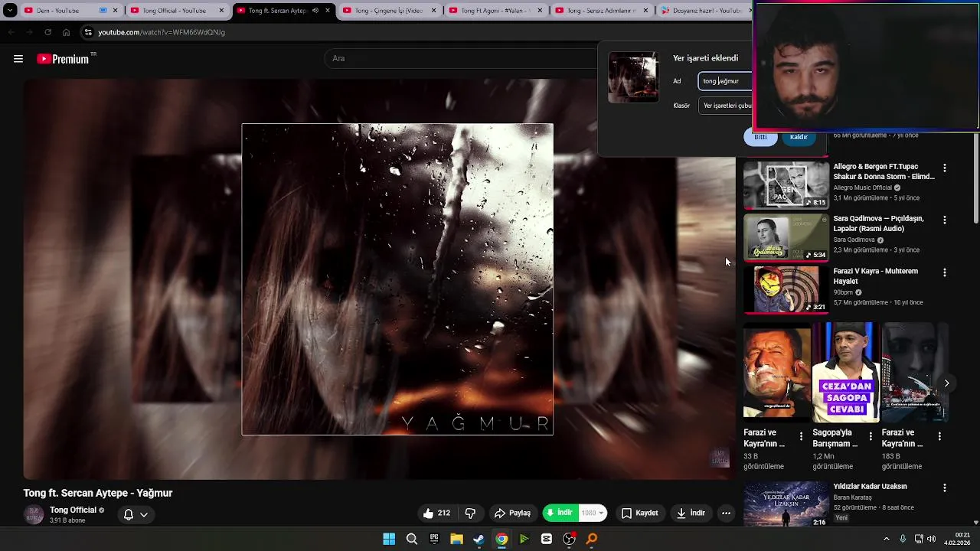
Task: Open options for Allegro & Bergen video
Action: pyautogui.click(x=944, y=168)
